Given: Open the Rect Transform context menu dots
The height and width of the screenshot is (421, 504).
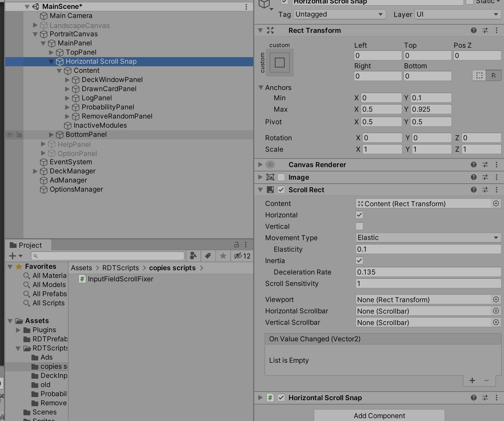Looking at the screenshot, I should (496, 30).
